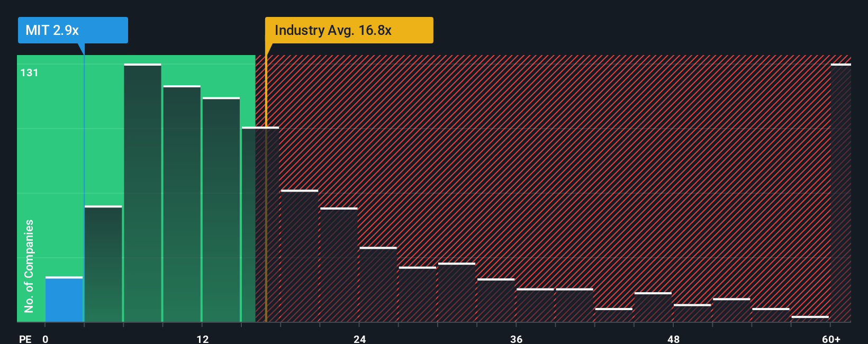The image size is (868, 344).
Task: Select the histogram bar just left of PE 48
Action: 653,307
